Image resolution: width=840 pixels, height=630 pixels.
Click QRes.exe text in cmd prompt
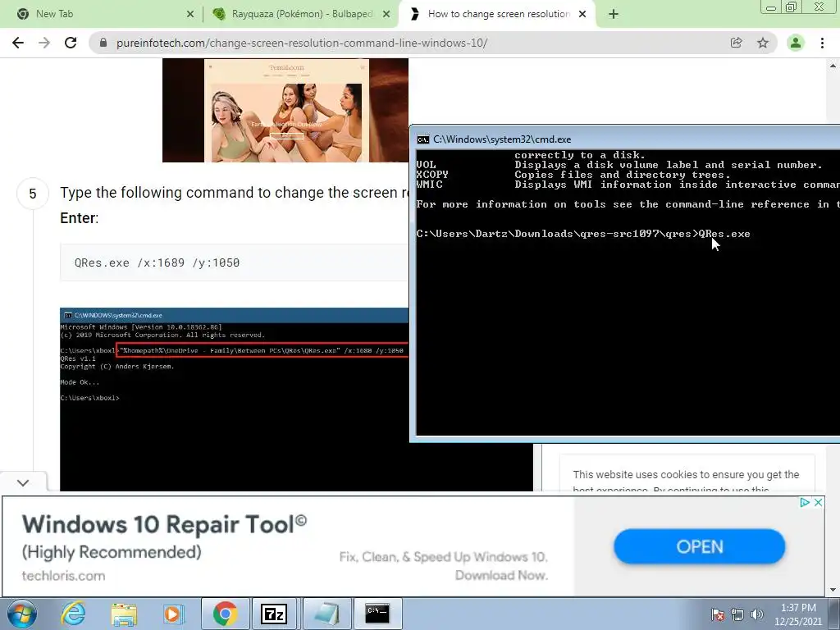724,234
